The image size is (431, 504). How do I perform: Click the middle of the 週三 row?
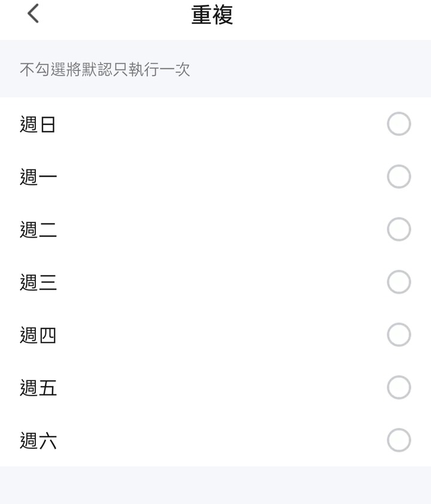215,282
